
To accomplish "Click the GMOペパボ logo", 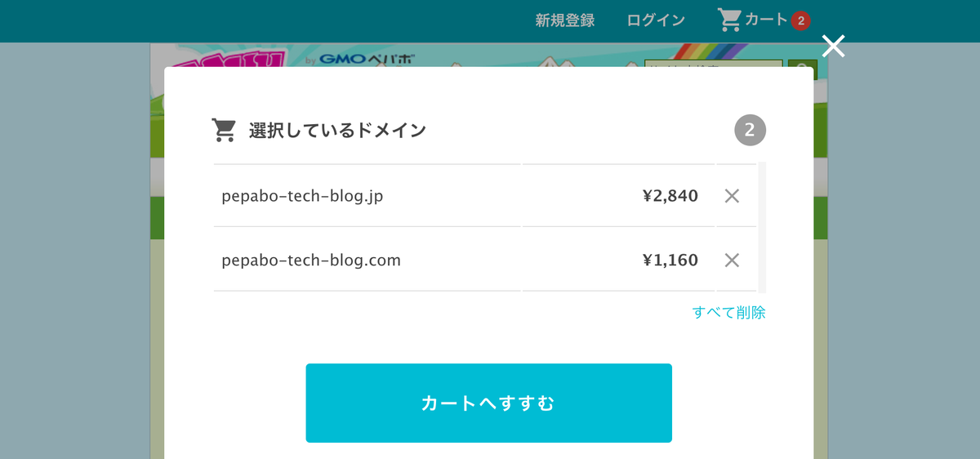I will tap(366, 59).
